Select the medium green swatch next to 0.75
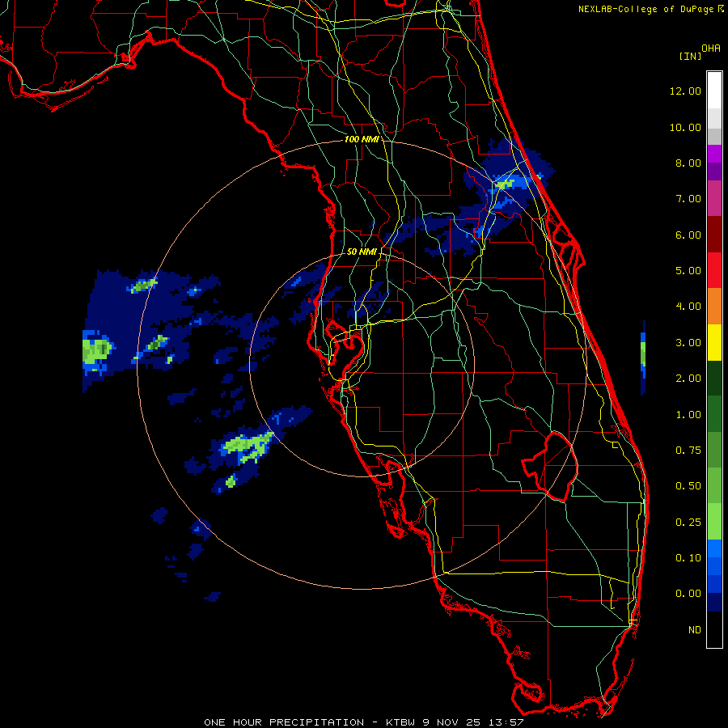The height and width of the screenshot is (728, 728). tap(714, 450)
